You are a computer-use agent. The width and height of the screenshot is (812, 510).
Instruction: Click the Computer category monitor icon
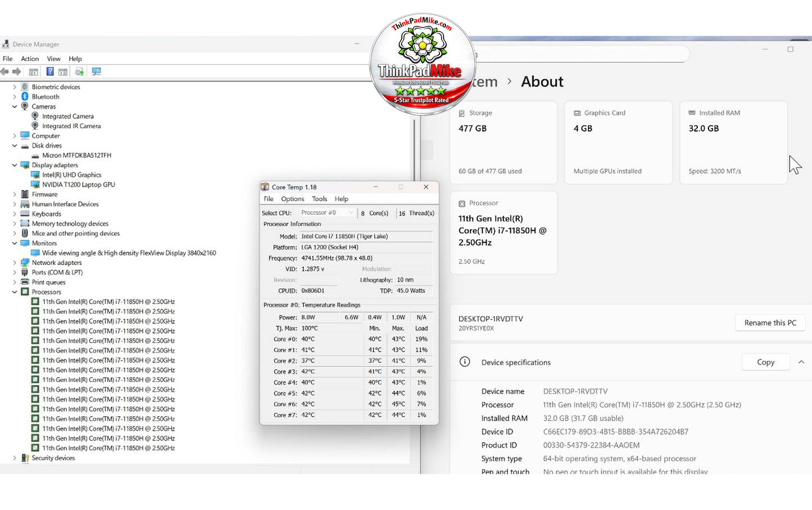tap(25, 136)
